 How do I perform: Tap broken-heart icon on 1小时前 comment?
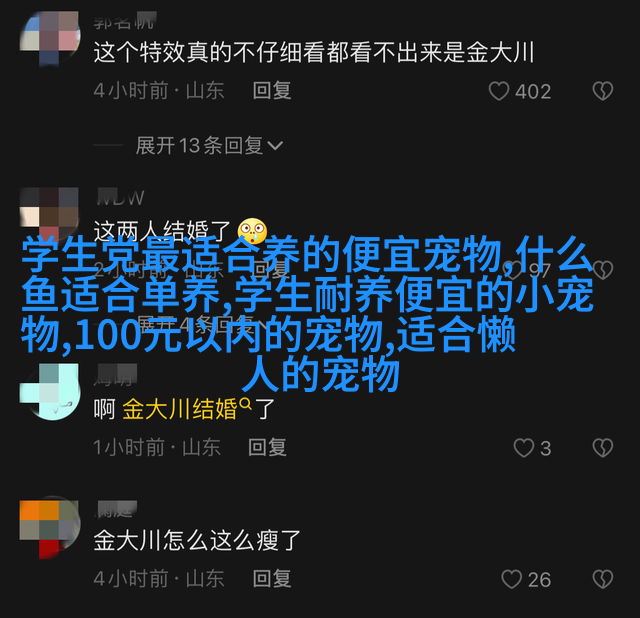point(602,448)
